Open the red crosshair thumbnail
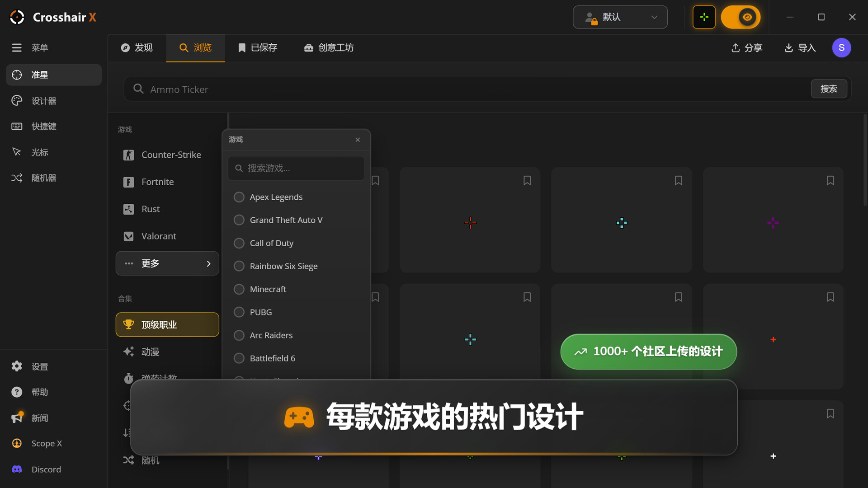 pyautogui.click(x=470, y=220)
